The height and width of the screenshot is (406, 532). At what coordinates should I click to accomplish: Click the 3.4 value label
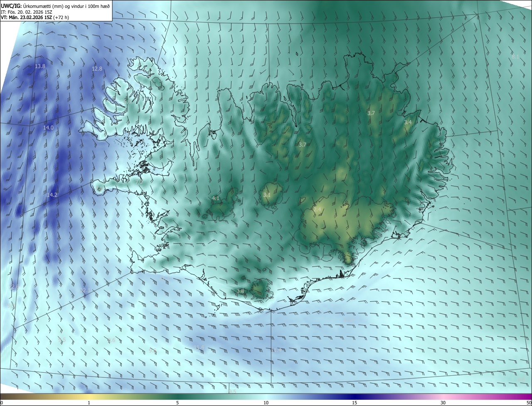click(x=408, y=122)
